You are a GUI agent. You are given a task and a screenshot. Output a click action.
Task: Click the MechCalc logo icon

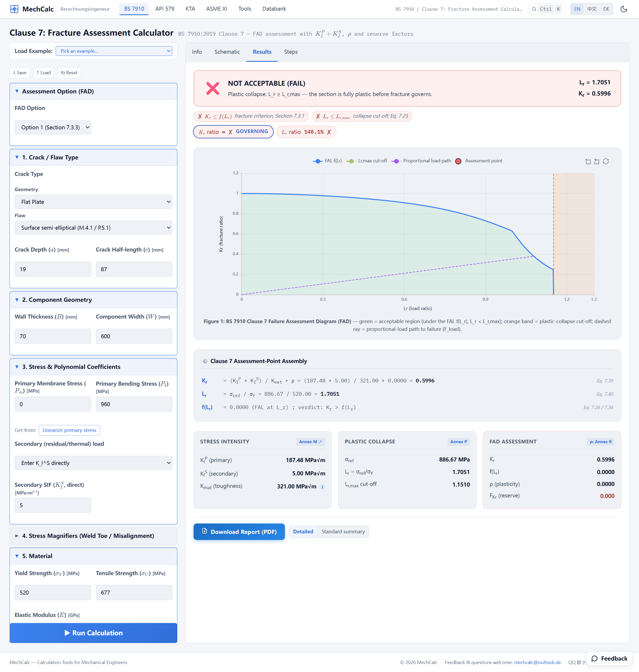coord(14,9)
